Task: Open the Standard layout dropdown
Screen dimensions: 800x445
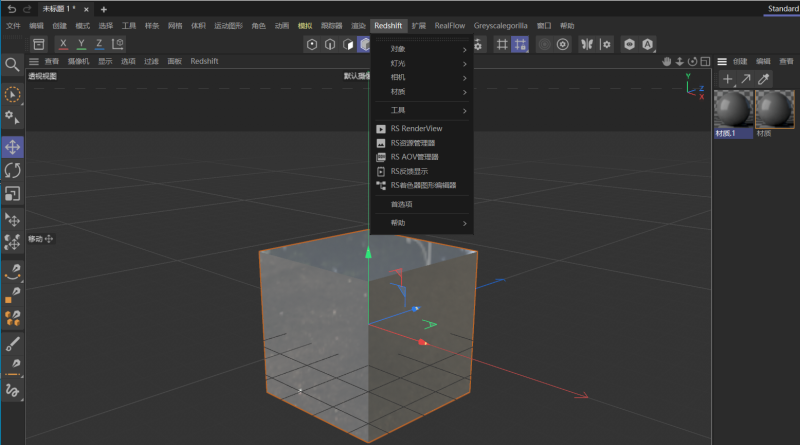Action: [x=783, y=9]
